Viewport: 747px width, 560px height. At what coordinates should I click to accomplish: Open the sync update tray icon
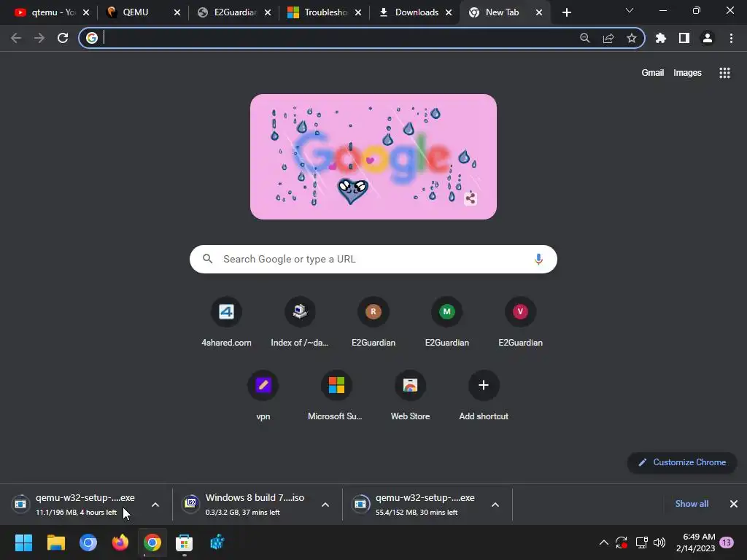coord(622,542)
